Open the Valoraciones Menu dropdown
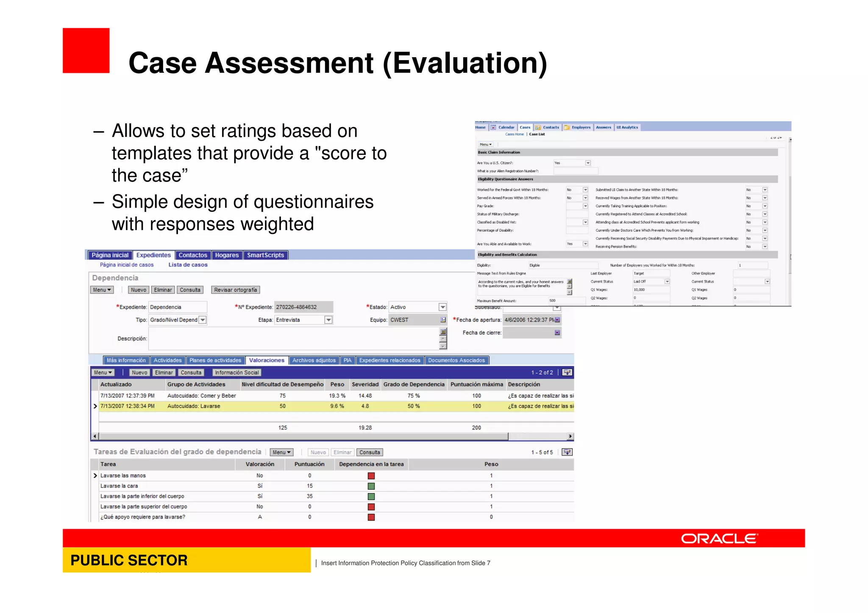 pos(103,372)
